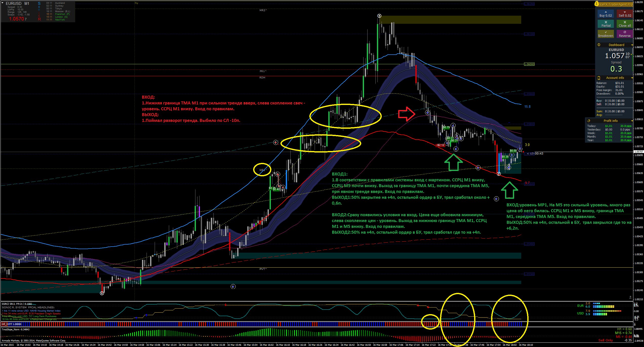Click the EUR 6.0 strength bar meter
Image resolution: width=644 pixels, height=347 pixels.
603,307
